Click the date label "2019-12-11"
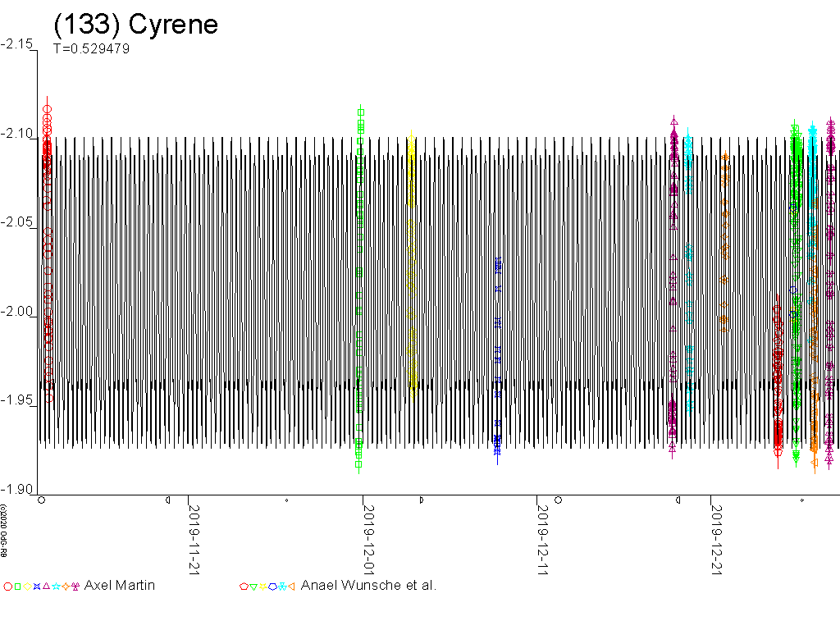Viewport: 840px width, 630px height. [x=543, y=540]
